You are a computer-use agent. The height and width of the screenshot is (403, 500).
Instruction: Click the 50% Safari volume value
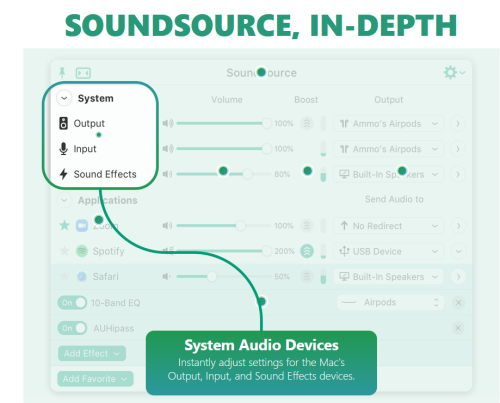click(x=282, y=276)
